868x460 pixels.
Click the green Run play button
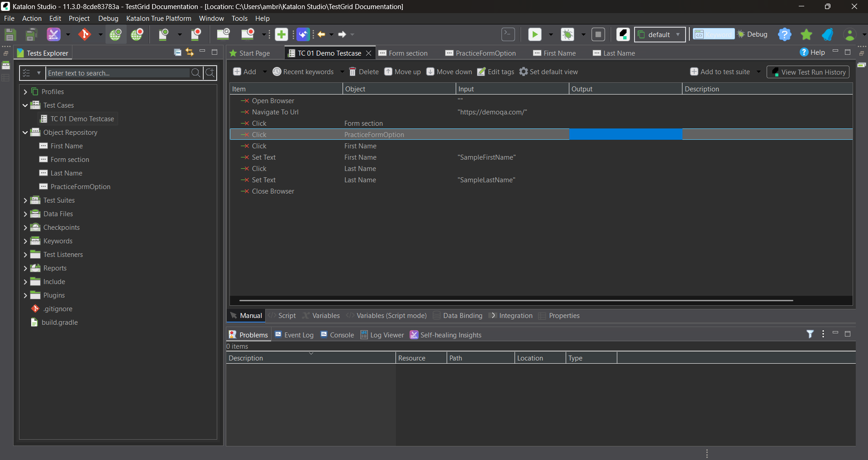[x=534, y=34]
